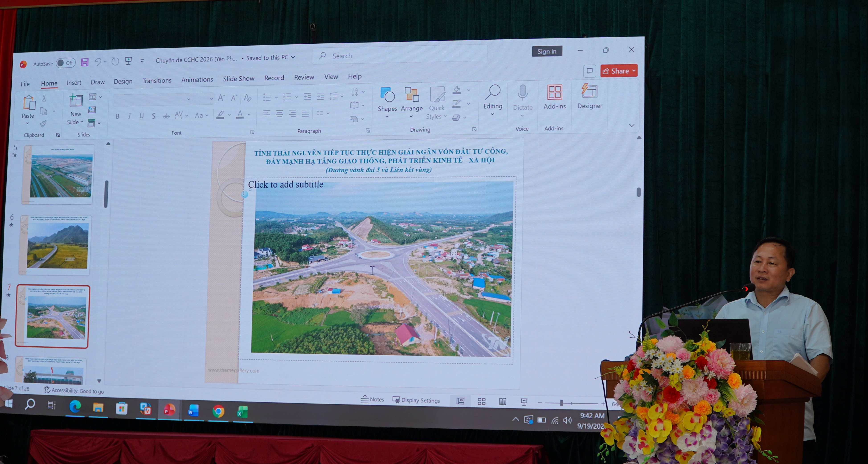
Task: Launch the Designer pane
Action: tap(589, 96)
